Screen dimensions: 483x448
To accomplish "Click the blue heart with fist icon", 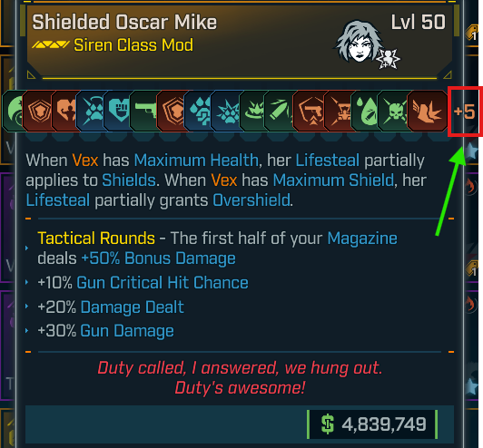I will pos(119,111).
